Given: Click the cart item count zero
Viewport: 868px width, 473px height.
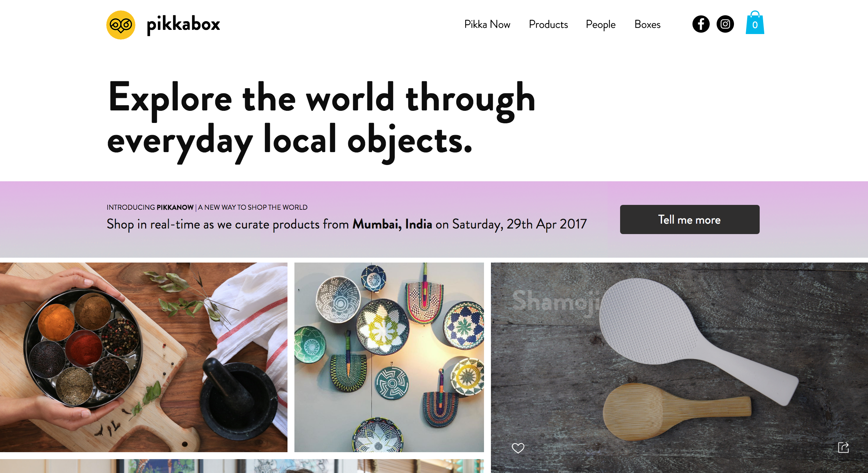Looking at the screenshot, I should click(755, 25).
